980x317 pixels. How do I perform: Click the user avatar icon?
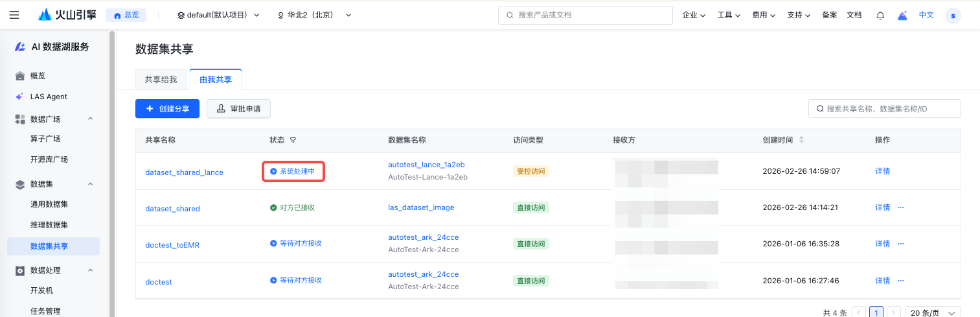[x=952, y=15]
